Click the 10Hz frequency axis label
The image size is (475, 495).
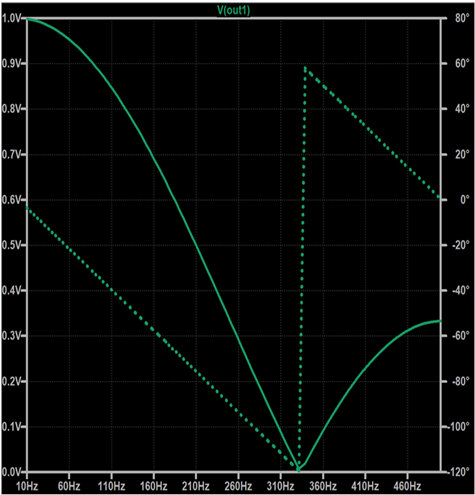[x=27, y=486]
